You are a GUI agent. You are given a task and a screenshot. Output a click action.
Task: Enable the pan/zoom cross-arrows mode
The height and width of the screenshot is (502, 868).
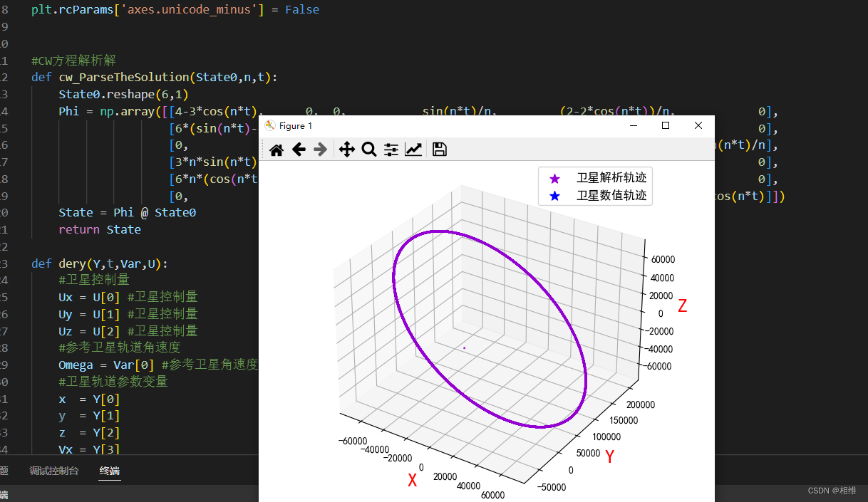346,149
